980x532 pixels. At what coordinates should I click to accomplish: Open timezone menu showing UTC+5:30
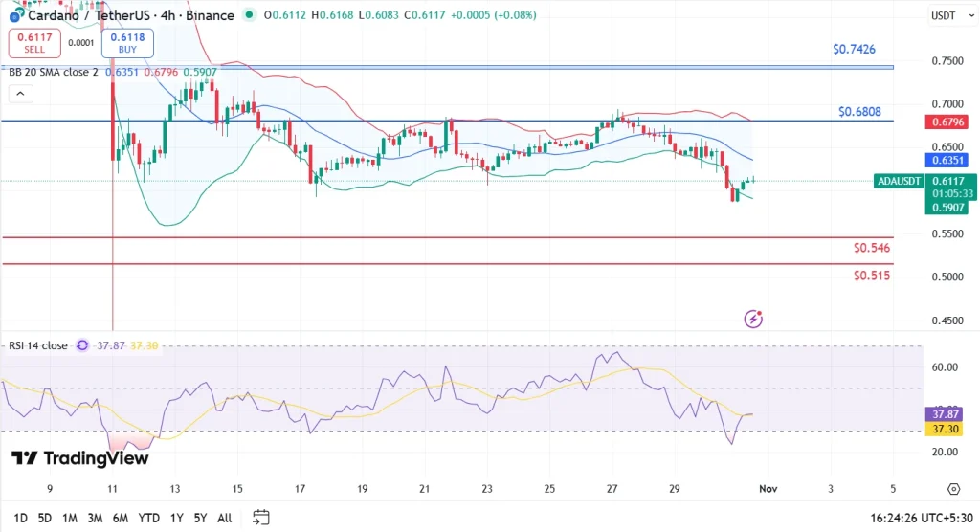coord(919,518)
